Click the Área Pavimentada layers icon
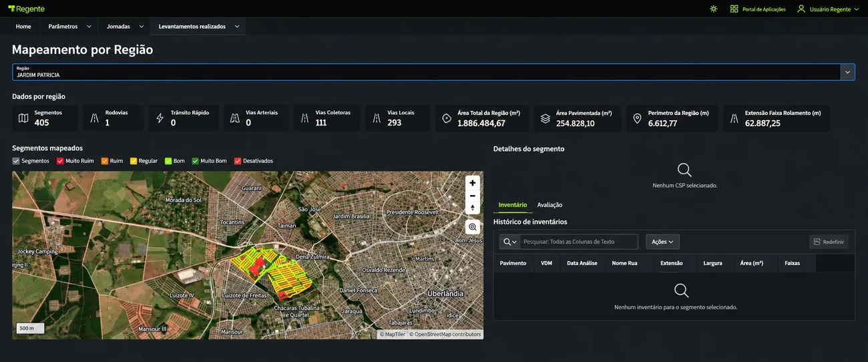Image resolution: width=868 pixels, height=362 pixels. point(546,118)
